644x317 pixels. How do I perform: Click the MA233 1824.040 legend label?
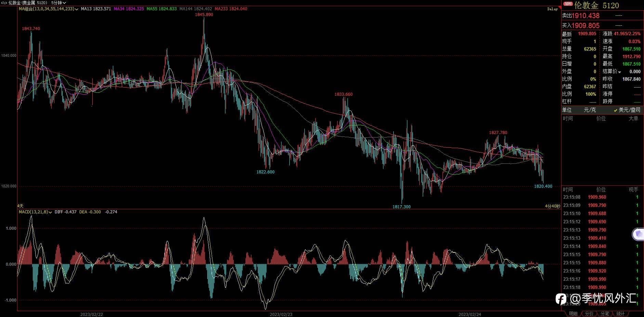(231, 9)
